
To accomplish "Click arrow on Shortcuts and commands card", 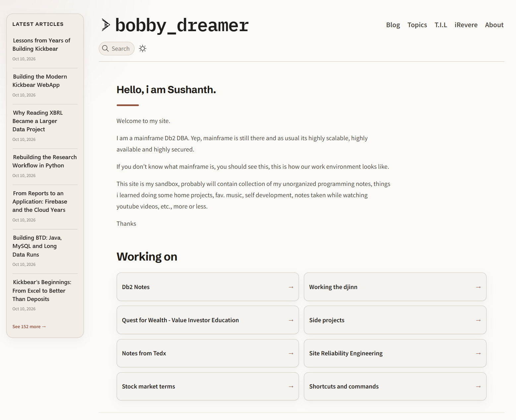I will [478, 387].
